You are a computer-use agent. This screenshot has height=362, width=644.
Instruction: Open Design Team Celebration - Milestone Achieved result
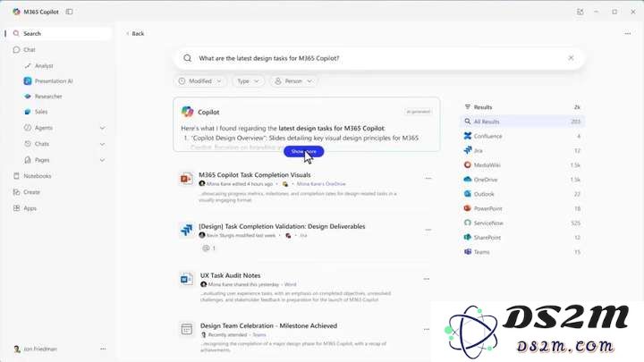[268, 326]
